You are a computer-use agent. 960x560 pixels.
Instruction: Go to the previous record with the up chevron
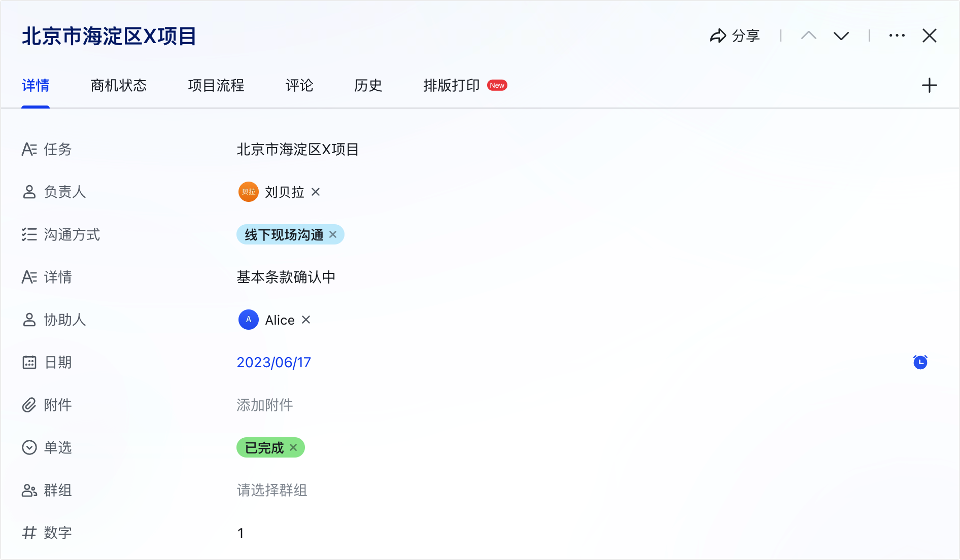(809, 36)
